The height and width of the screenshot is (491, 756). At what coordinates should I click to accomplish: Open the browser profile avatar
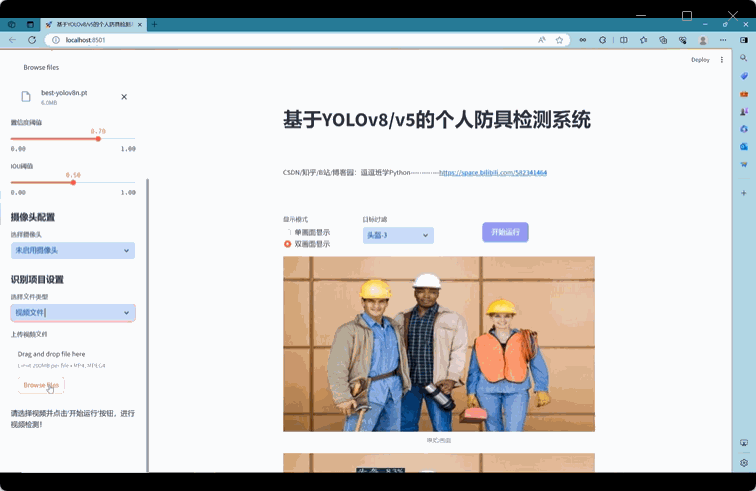click(703, 40)
